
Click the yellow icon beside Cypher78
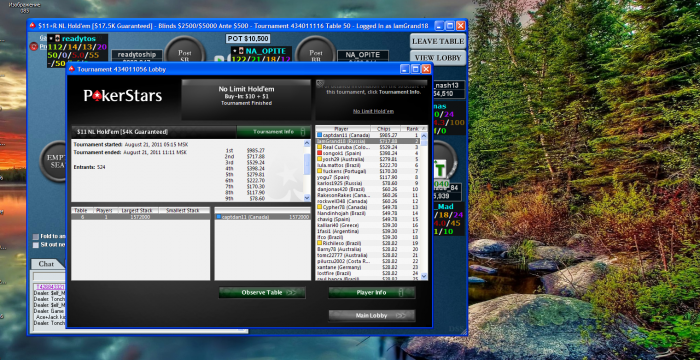pyautogui.click(x=319, y=207)
